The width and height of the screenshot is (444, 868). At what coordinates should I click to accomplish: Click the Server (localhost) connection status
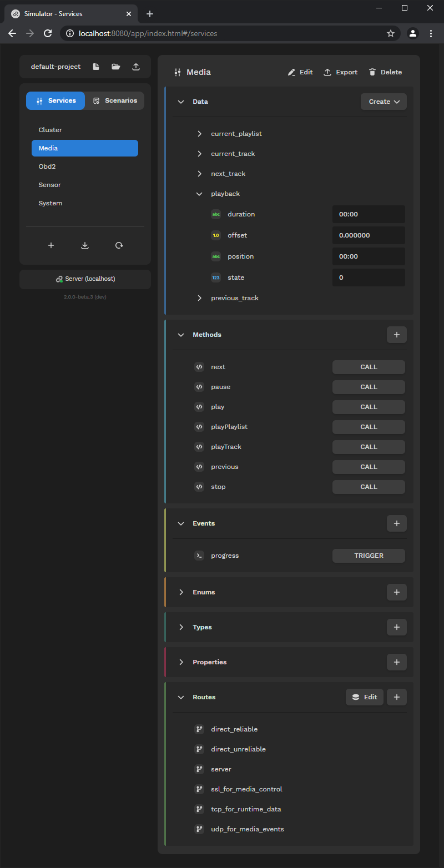84,278
